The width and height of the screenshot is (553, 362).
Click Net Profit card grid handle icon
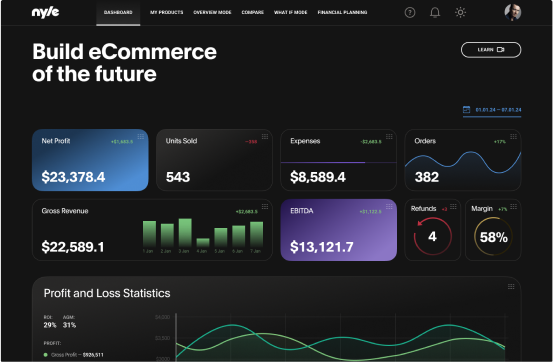[140, 137]
